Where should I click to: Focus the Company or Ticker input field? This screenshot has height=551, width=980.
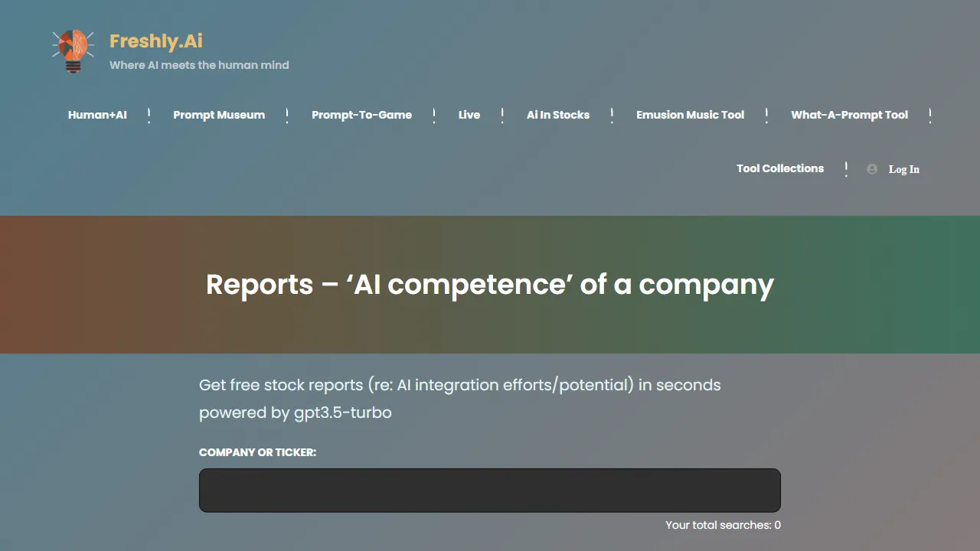[490, 491]
